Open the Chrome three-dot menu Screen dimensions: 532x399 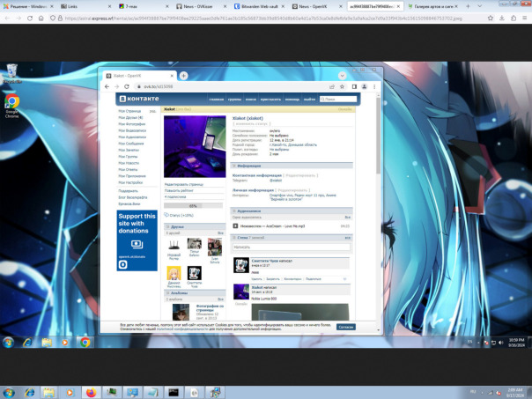click(x=376, y=87)
